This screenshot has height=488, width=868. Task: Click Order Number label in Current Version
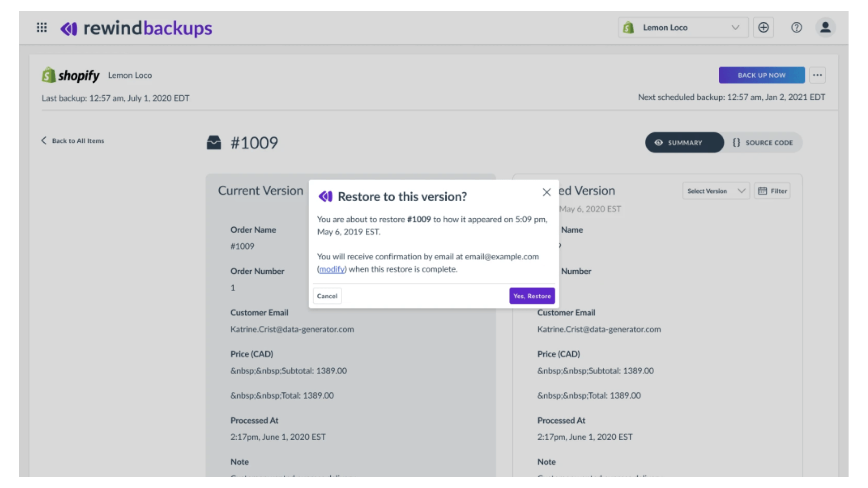click(x=257, y=271)
